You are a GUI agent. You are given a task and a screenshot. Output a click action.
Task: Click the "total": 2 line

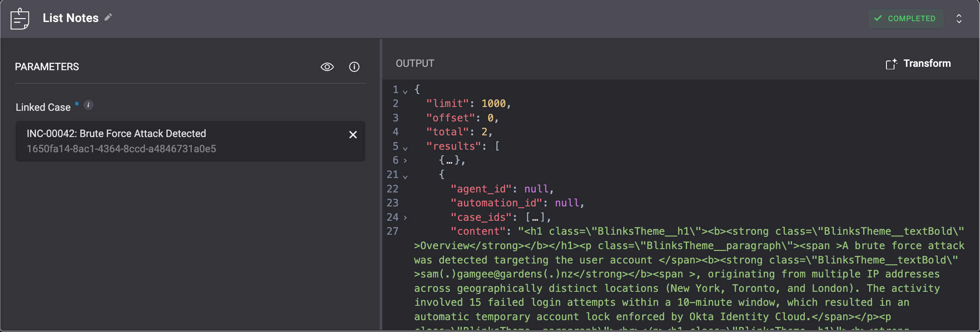point(459,132)
